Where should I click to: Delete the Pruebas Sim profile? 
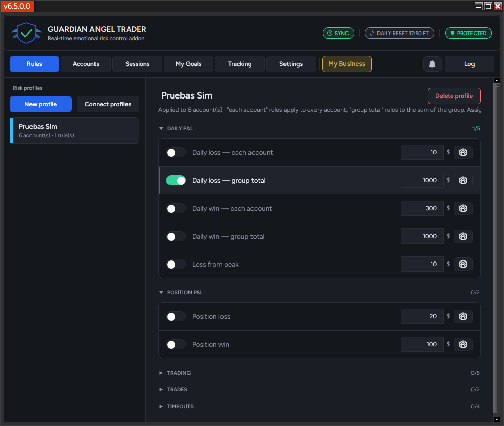454,96
